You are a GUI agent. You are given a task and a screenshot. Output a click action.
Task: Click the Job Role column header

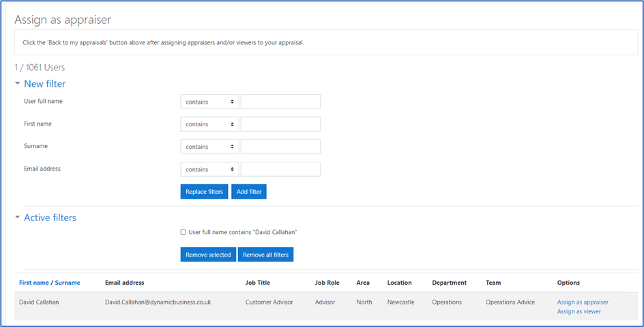pos(327,283)
